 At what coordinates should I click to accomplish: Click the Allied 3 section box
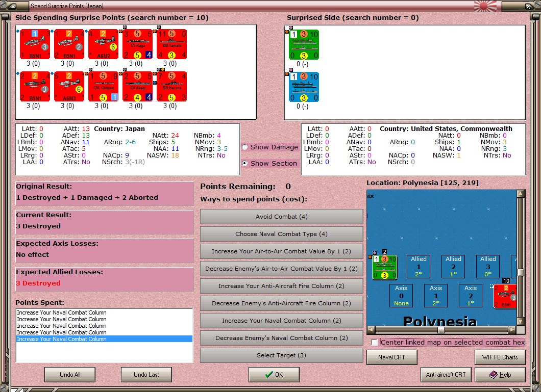[x=488, y=267]
